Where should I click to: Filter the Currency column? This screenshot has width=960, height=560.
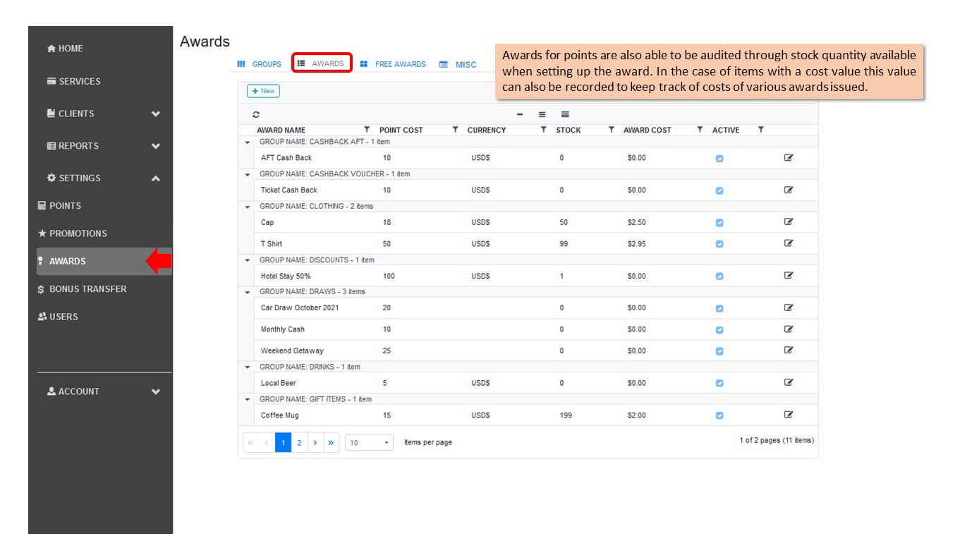pyautogui.click(x=543, y=130)
